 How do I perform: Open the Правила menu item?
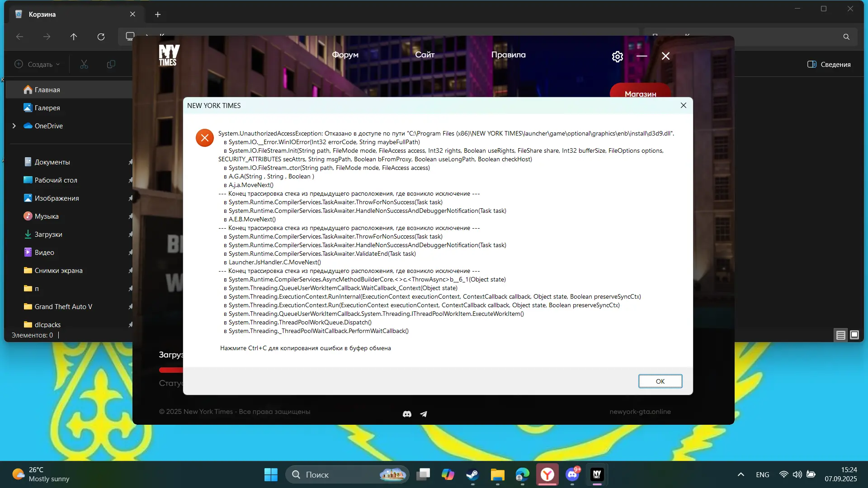pyautogui.click(x=508, y=55)
